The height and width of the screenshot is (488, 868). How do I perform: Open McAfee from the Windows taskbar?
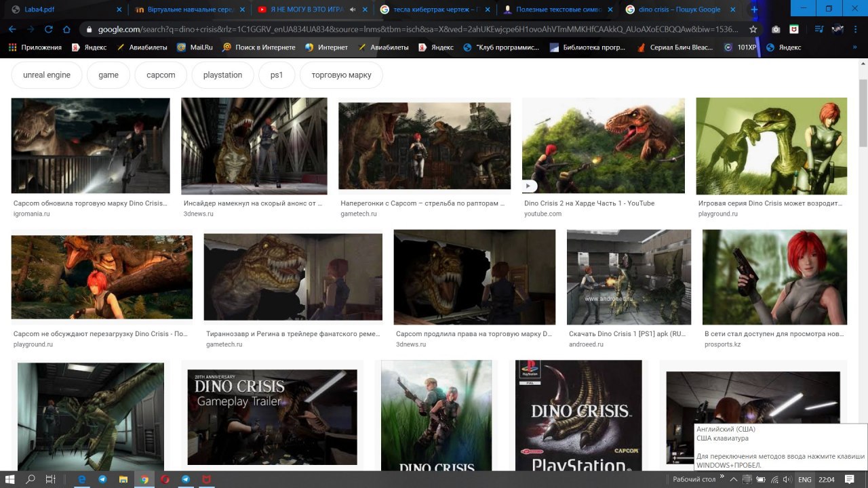pyautogui.click(x=206, y=479)
